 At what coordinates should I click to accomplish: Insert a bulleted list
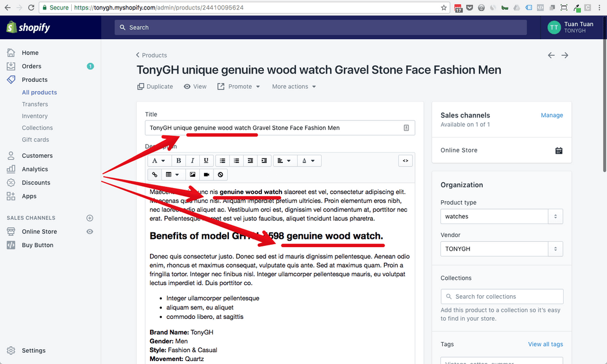(223, 161)
